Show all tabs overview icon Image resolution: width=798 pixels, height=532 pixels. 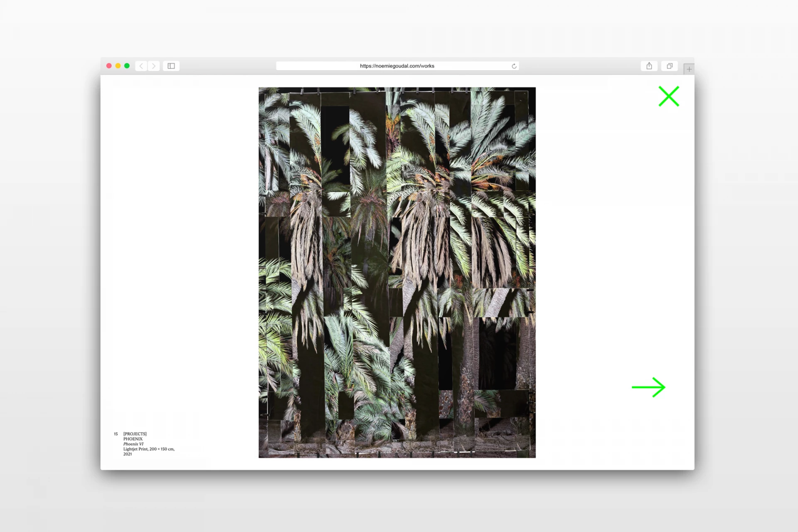[x=670, y=66]
